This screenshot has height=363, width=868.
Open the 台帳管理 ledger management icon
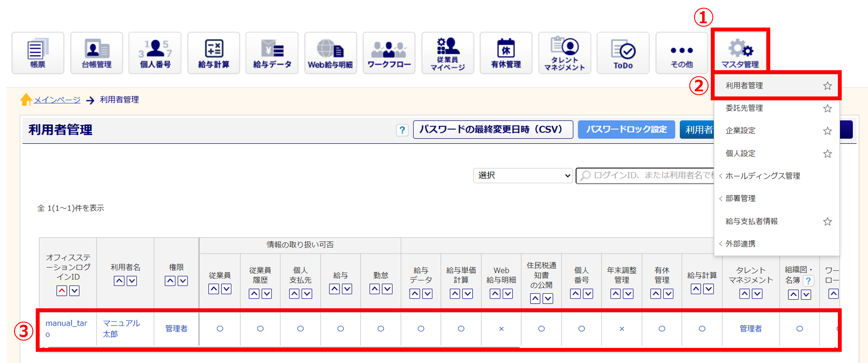point(96,53)
